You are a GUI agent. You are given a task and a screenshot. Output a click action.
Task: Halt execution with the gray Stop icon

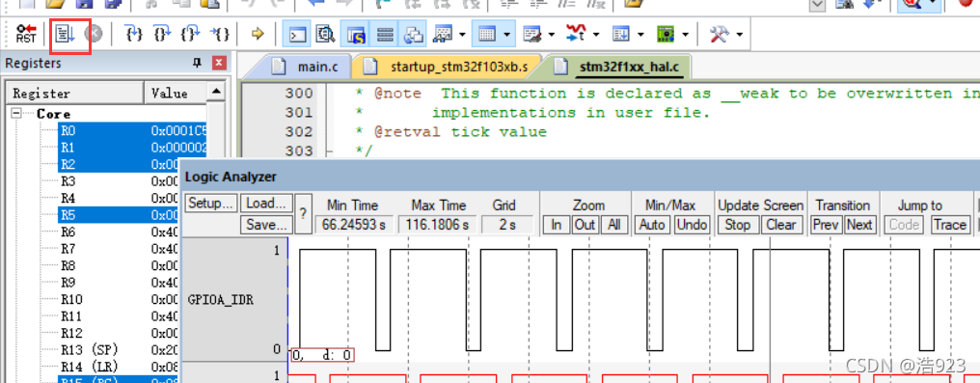click(x=94, y=34)
